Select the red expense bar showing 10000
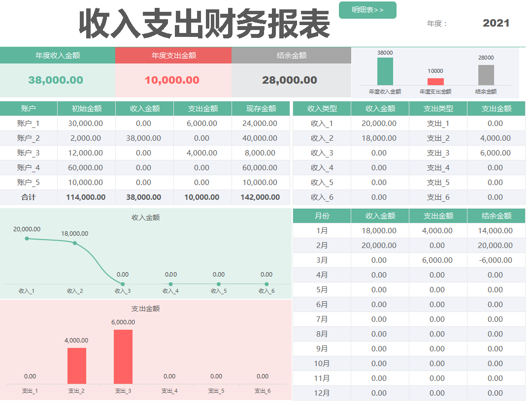The height and width of the screenshot is (405, 532). coord(435,81)
